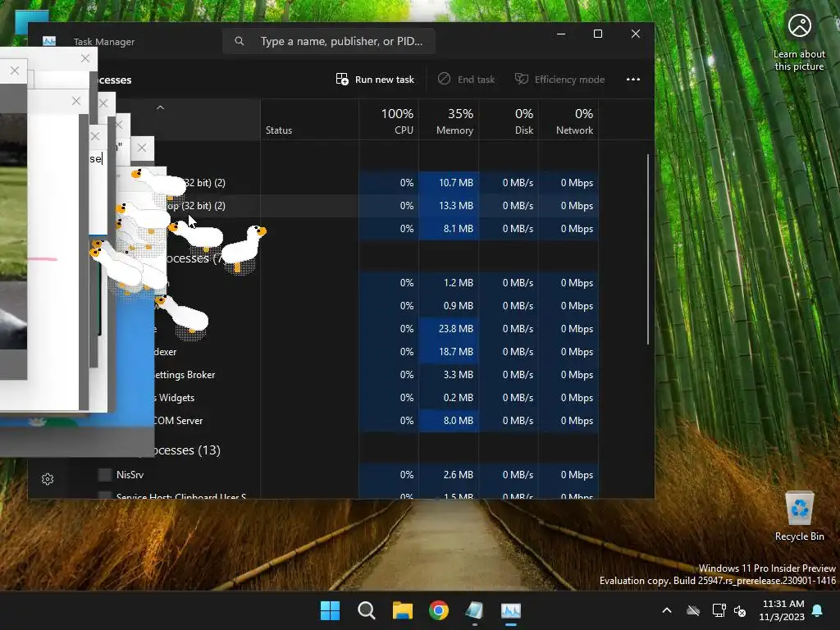
Task: Sort by the 0% Network column header
Action: pos(568,120)
